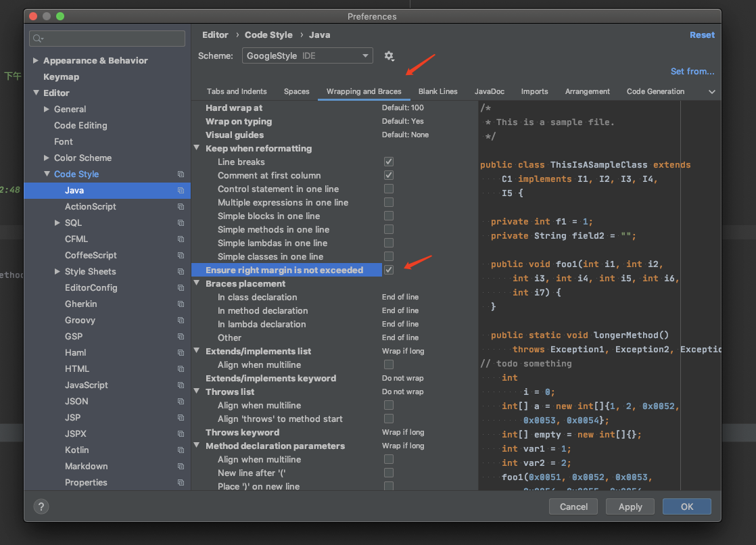Toggle Comment at first column checkbox

(389, 175)
